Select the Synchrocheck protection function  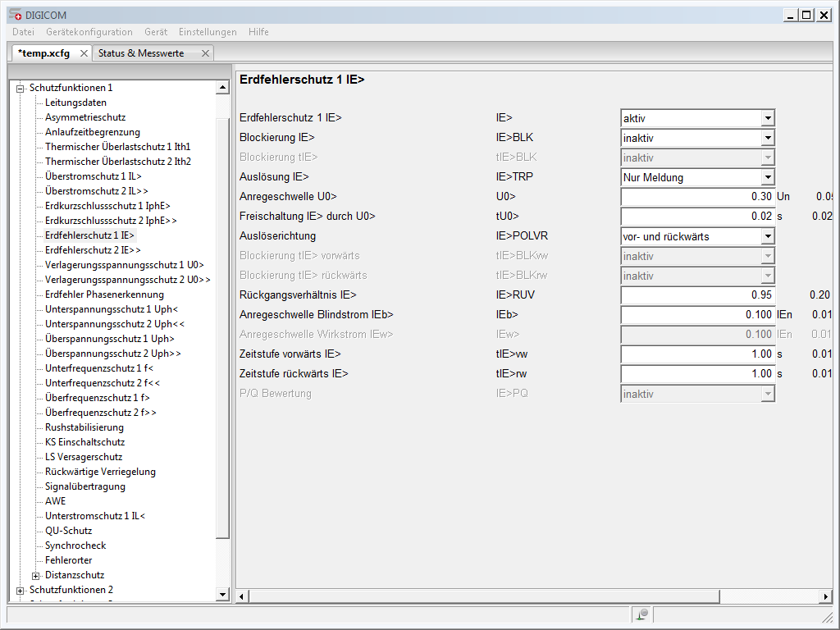coord(75,546)
